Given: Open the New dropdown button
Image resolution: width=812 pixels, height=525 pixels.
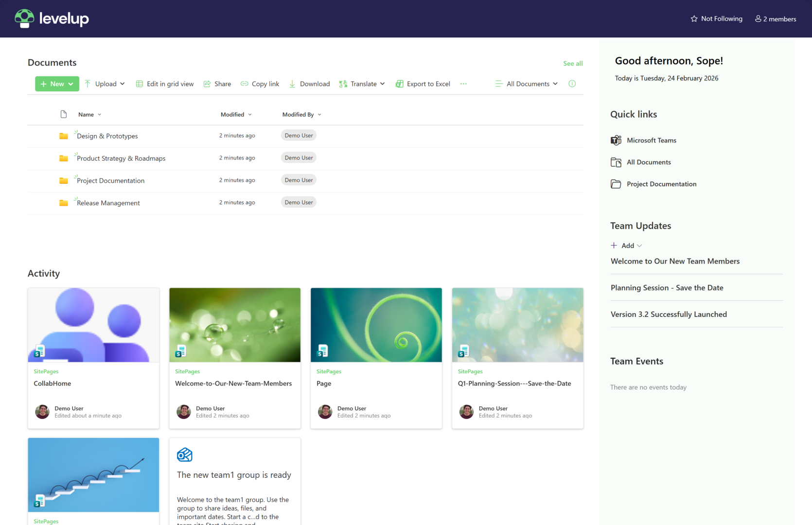Looking at the screenshot, I should click(x=57, y=84).
